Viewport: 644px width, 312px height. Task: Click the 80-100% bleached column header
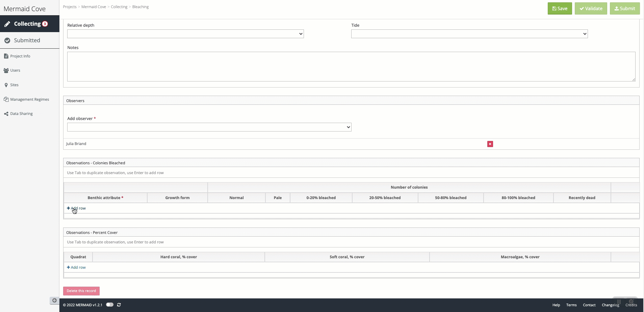click(518, 198)
